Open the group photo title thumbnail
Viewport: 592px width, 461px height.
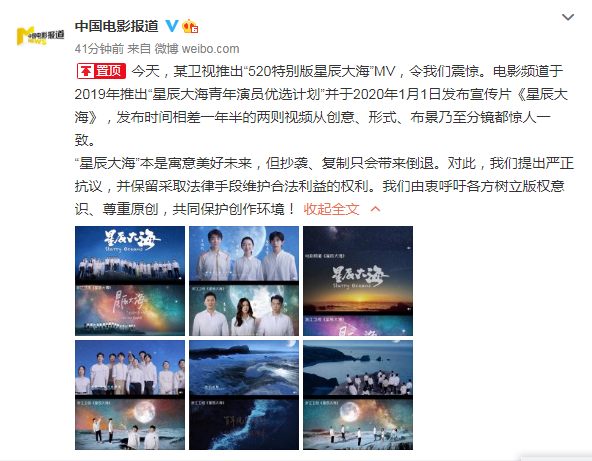[130, 281]
